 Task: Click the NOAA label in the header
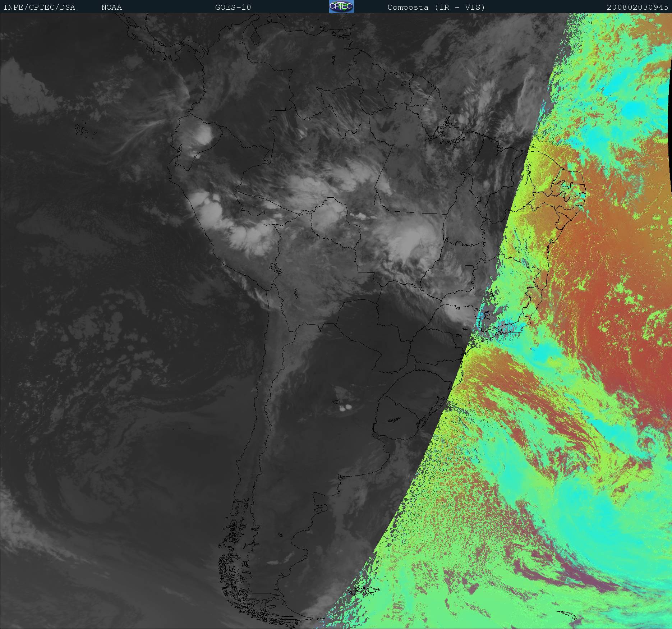(x=111, y=7)
